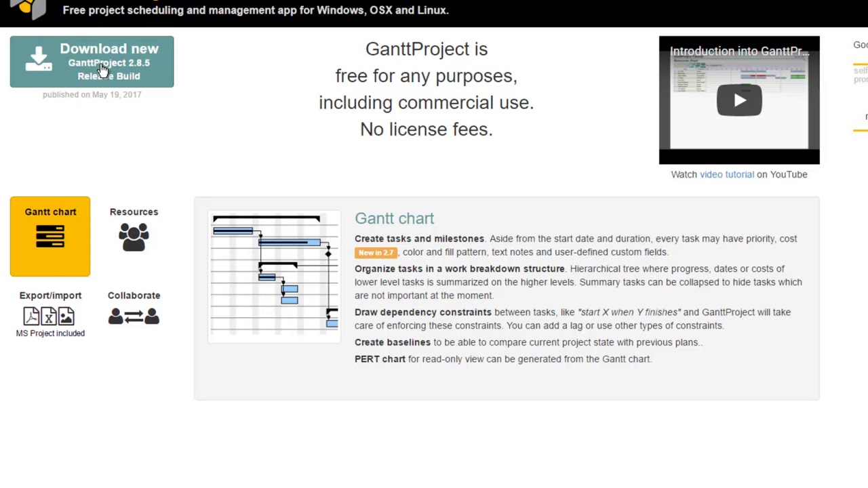This screenshot has height=488, width=868.
Task: Click 'Draw dependency constraints' bold text
Action: 422,312
